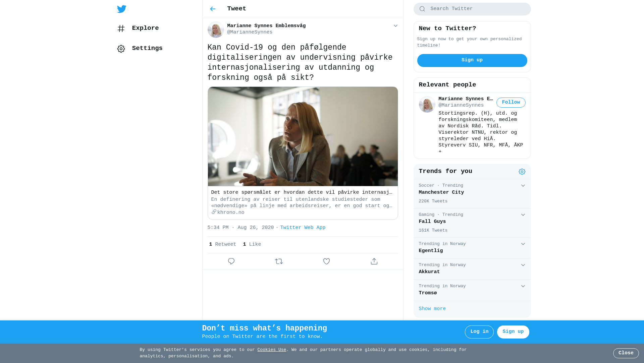644x363 pixels.
Task: Expand options for Manchester City trend
Action: (523, 186)
